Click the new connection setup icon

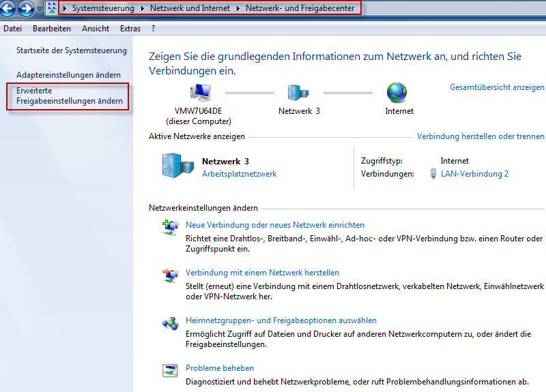170,228
